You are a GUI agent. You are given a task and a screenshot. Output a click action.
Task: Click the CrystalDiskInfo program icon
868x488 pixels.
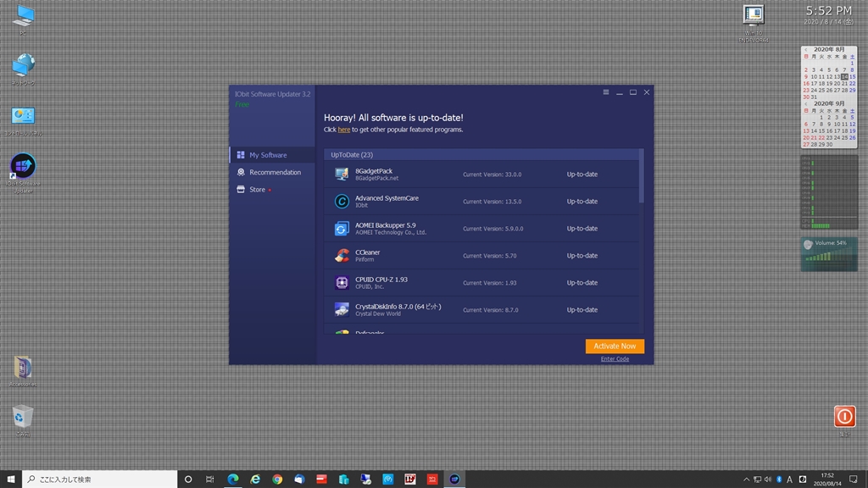coord(342,310)
